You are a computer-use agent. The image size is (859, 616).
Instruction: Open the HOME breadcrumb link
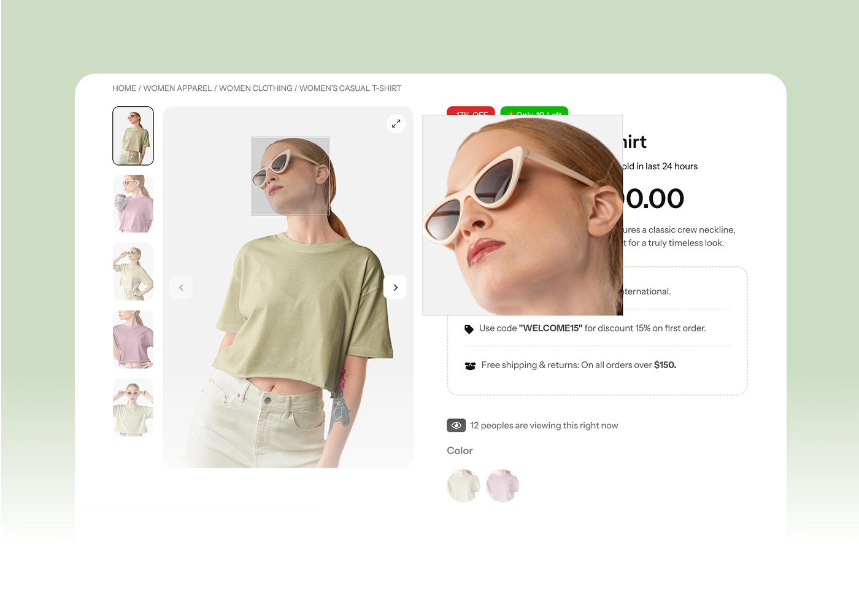tap(124, 88)
